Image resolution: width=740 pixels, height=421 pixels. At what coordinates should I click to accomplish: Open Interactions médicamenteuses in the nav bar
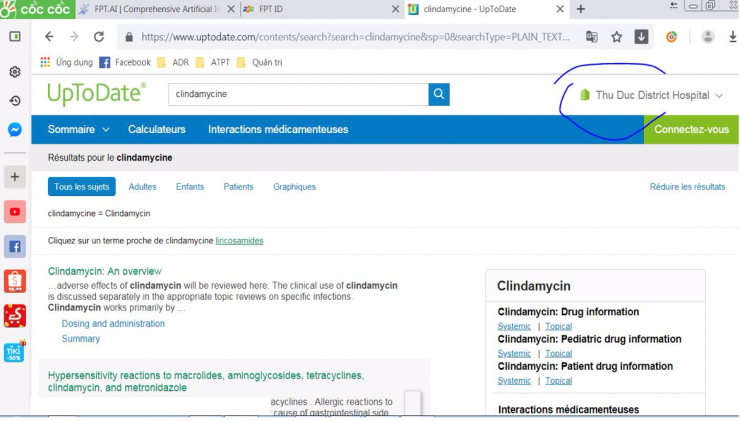(x=278, y=130)
